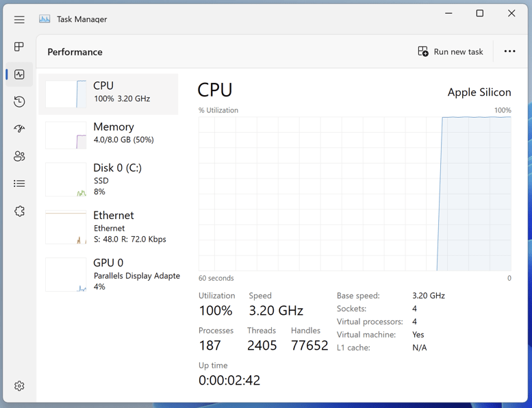The width and height of the screenshot is (532, 408).
Task: Open the App history page icon
Action: tap(19, 102)
